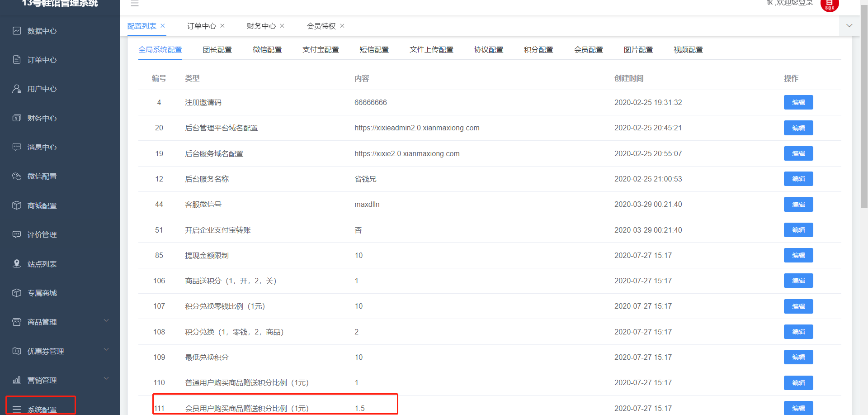Click the 微信配置 WeChat icon

click(x=17, y=176)
